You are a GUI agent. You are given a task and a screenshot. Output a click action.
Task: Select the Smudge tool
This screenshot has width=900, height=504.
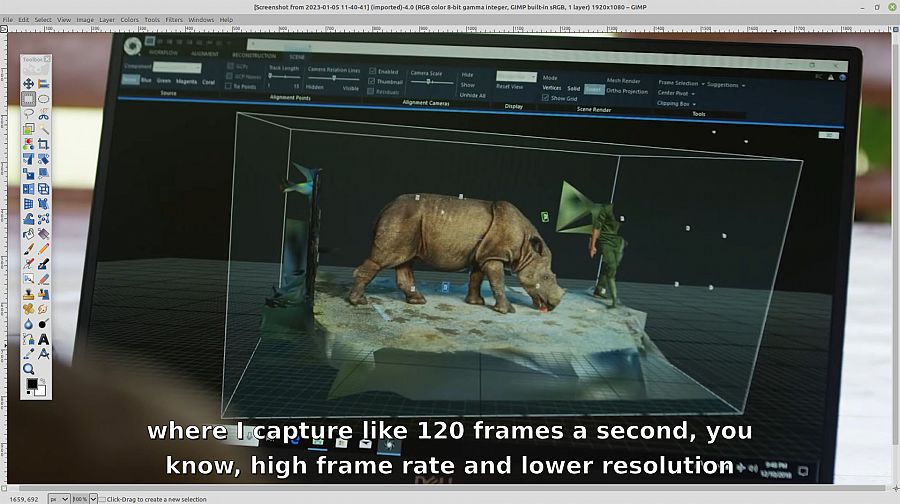click(x=43, y=309)
